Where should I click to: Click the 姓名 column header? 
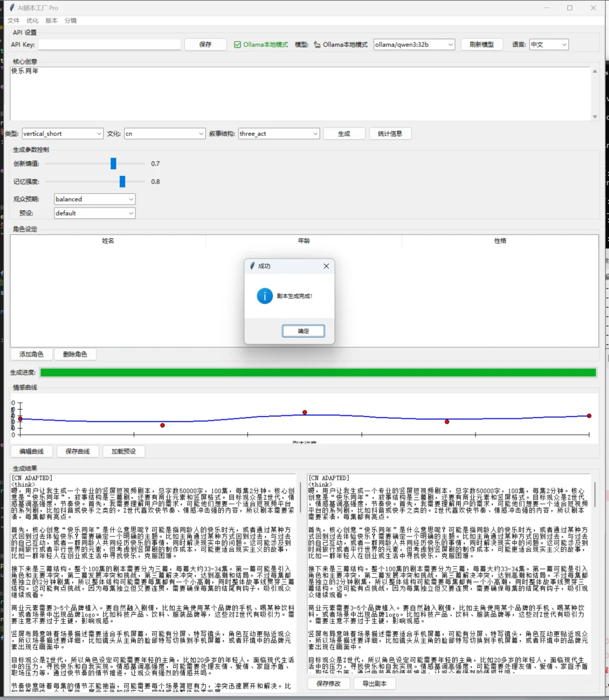108,241
